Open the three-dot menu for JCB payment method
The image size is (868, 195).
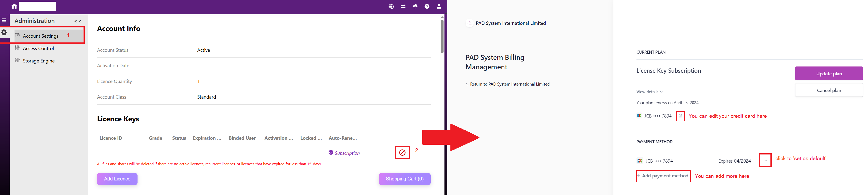765,161
